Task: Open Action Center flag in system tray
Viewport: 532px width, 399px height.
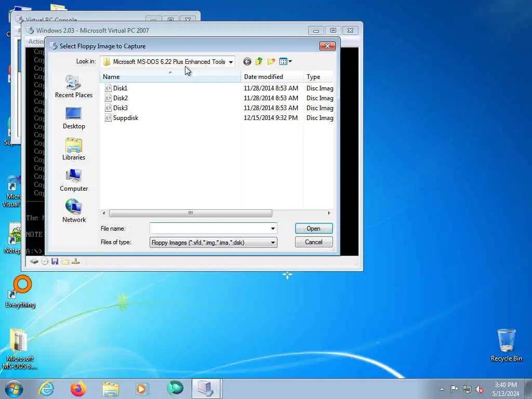Action: click(x=454, y=389)
